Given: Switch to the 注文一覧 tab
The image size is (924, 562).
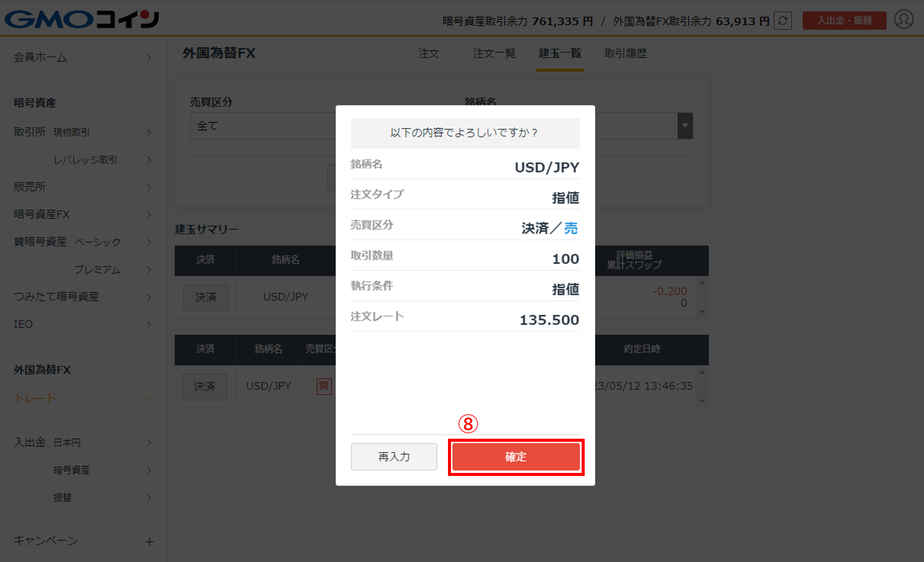Looking at the screenshot, I should pos(494,54).
